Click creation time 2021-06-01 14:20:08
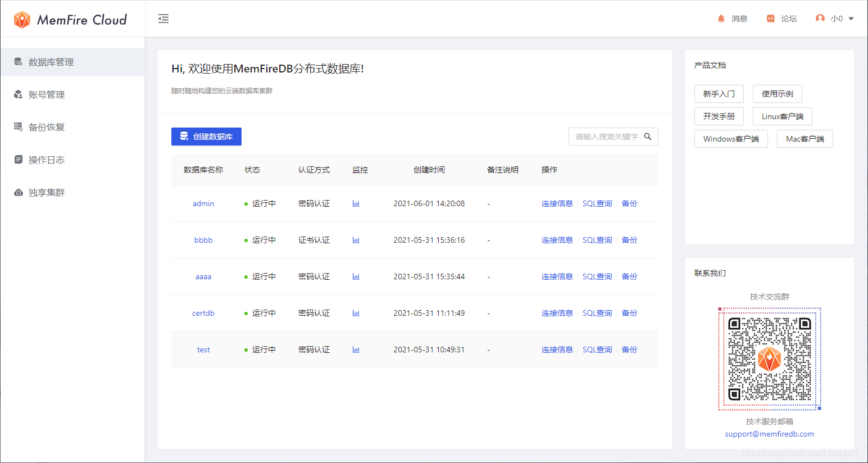868x463 pixels. coord(429,203)
